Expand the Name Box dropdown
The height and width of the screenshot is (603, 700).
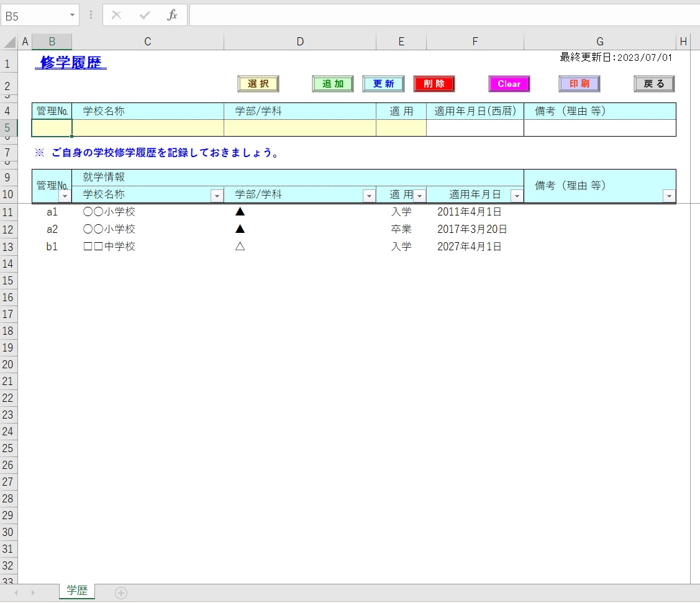72,16
